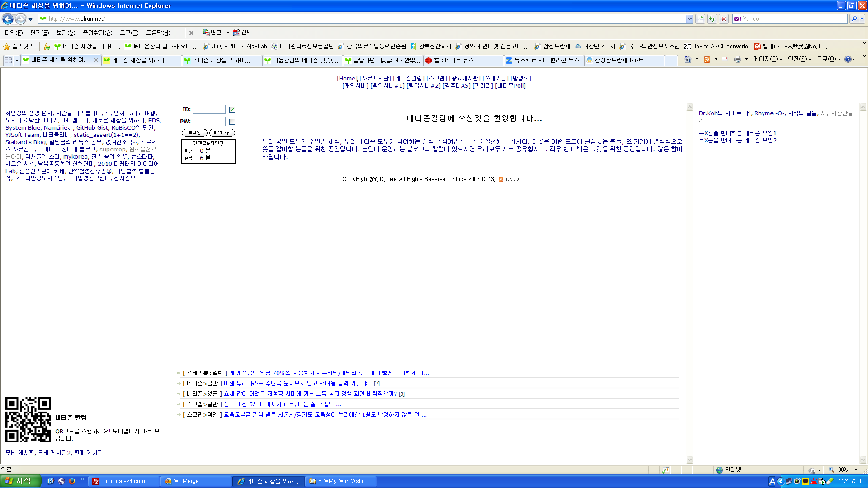Click the center frame scrollbar down arrow
The height and width of the screenshot is (488, 868).
click(x=689, y=460)
